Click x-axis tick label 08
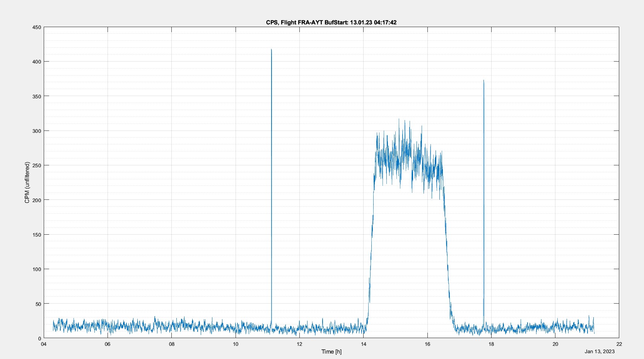This screenshot has height=359, width=644. pos(172,344)
